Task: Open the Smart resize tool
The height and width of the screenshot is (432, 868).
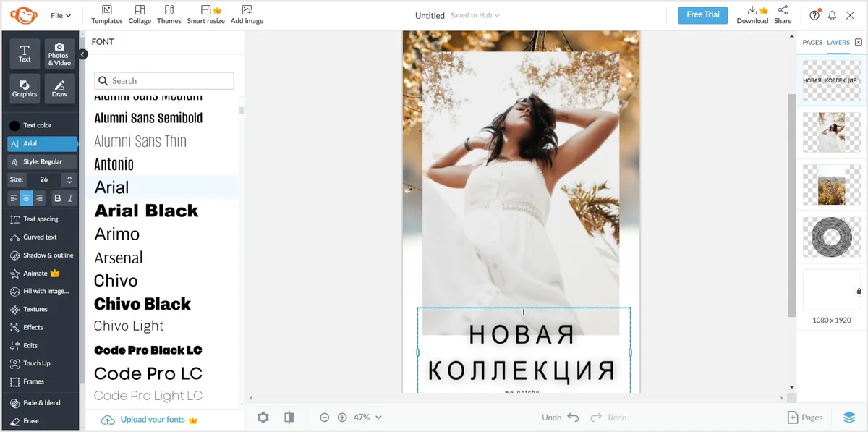Action: pyautogui.click(x=205, y=14)
